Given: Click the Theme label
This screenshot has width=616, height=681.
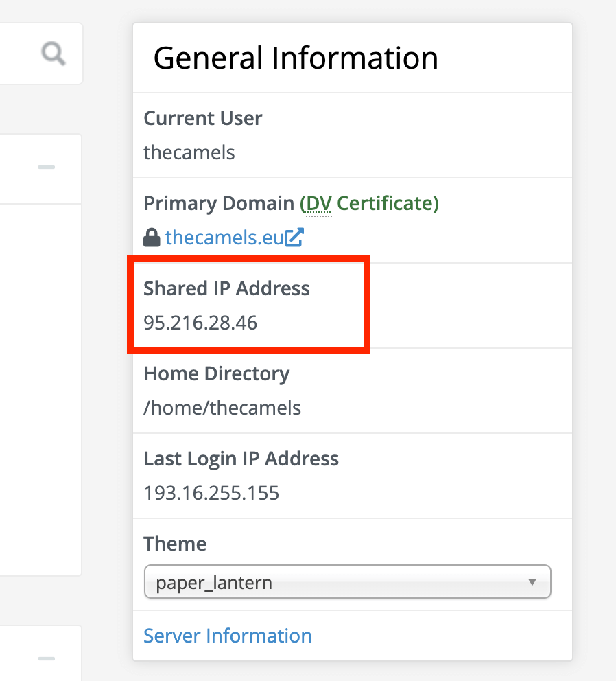Looking at the screenshot, I should pyautogui.click(x=175, y=544).
